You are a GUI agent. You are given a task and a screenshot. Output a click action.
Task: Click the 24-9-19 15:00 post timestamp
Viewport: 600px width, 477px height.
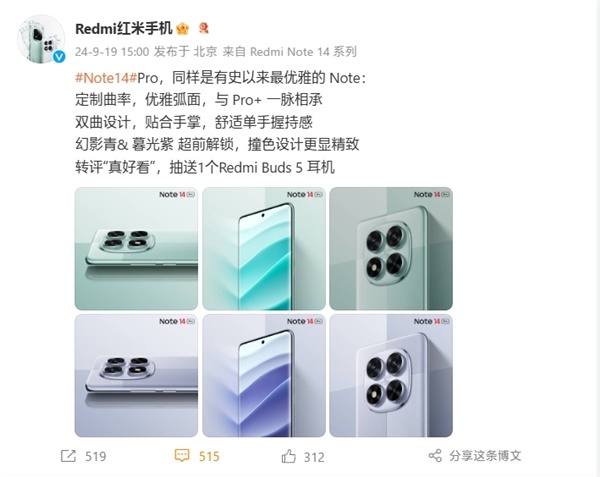[x=112, y=51]
